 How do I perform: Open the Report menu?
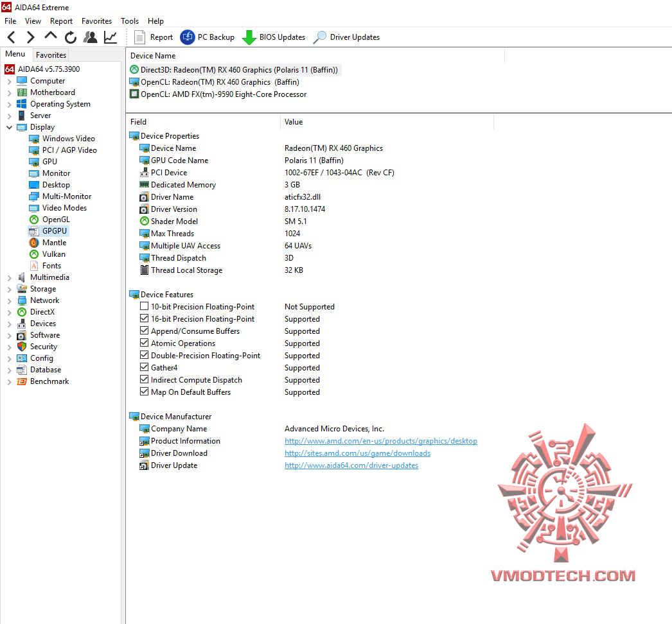[61, 21]
